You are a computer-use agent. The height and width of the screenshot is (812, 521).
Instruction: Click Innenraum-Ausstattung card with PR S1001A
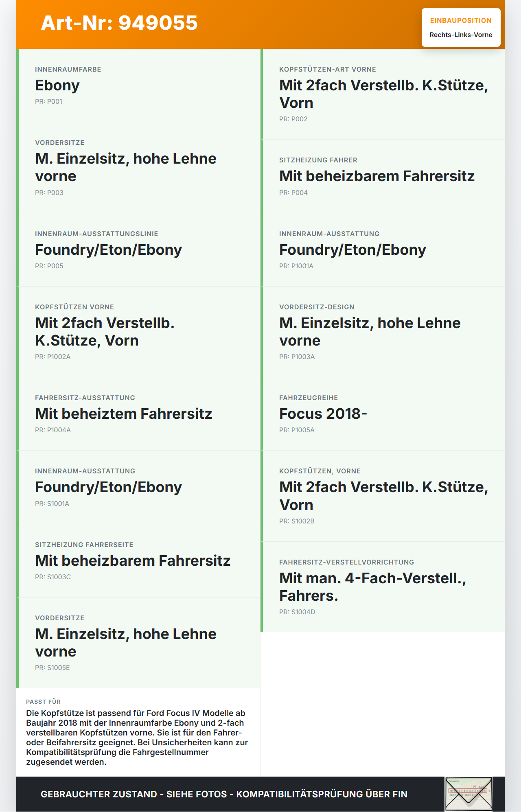[138, 487]
